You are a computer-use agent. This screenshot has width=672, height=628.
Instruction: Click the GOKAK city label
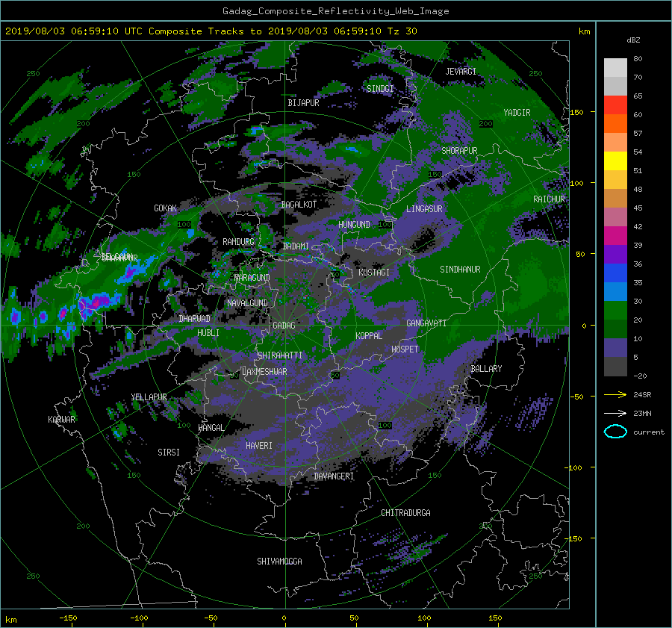166,208
